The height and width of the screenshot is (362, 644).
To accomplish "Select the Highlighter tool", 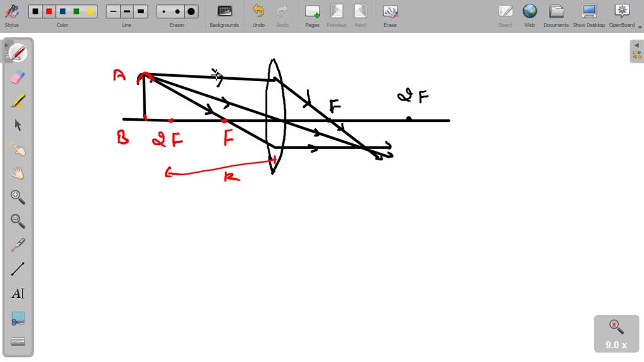I will [x=17, y=101].
